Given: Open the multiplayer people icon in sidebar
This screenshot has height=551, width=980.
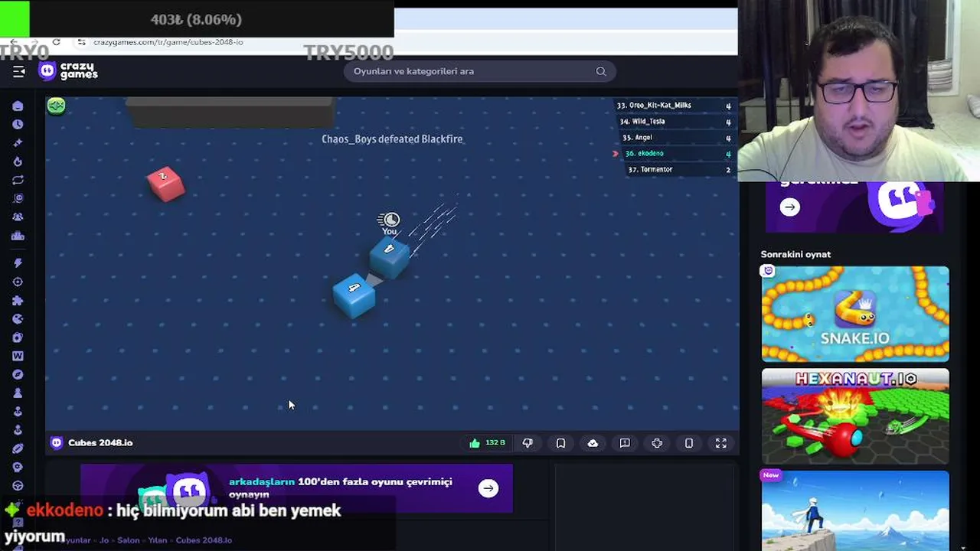Looking at the screenshot, I should (18, 217).
